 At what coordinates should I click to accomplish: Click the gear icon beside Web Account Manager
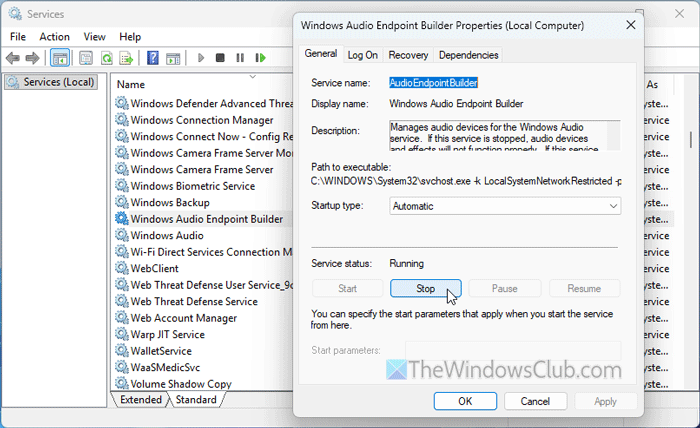121,317
